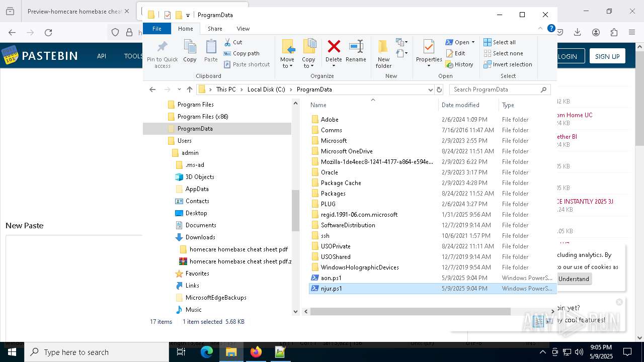Screen dimensions: 644x362
Task: Open the Easy access dropdown in New group
Action: click(401, 42)
